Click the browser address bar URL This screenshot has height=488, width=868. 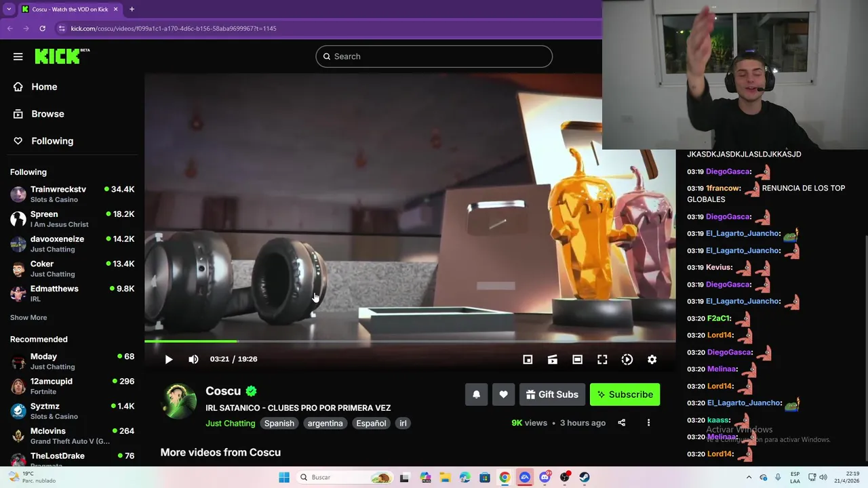point(174,28)
